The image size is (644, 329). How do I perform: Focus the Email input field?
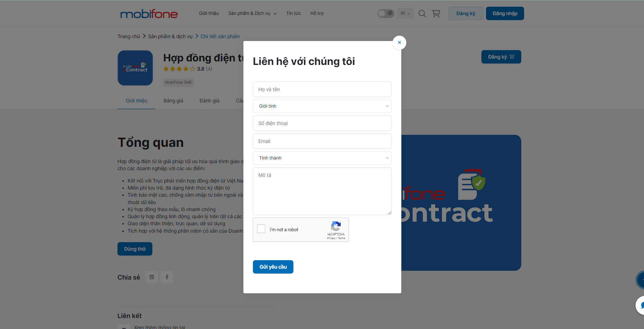click(322, 141)
